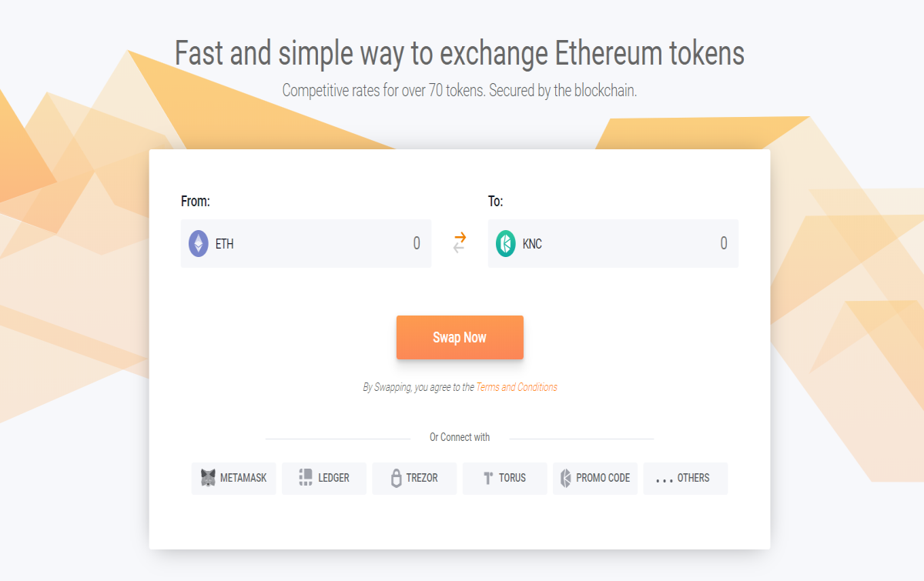The width and height of the screenshot is (924, 581).
Task: Click the Kyber promo code icon
Action: [566, 478]
